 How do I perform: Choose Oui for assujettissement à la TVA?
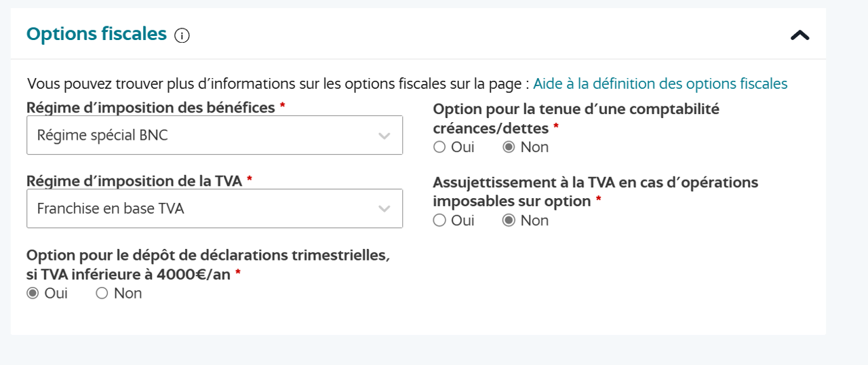[x=439, y=220]
